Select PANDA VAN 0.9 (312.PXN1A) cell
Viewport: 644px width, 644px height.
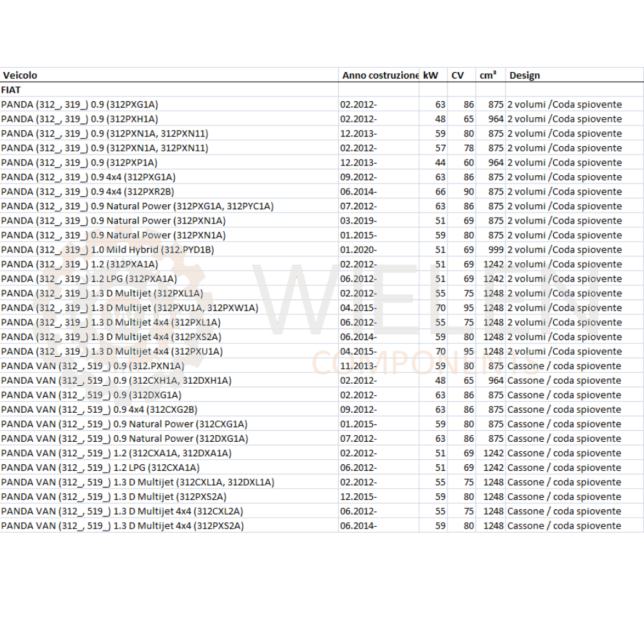pos(169,366)
